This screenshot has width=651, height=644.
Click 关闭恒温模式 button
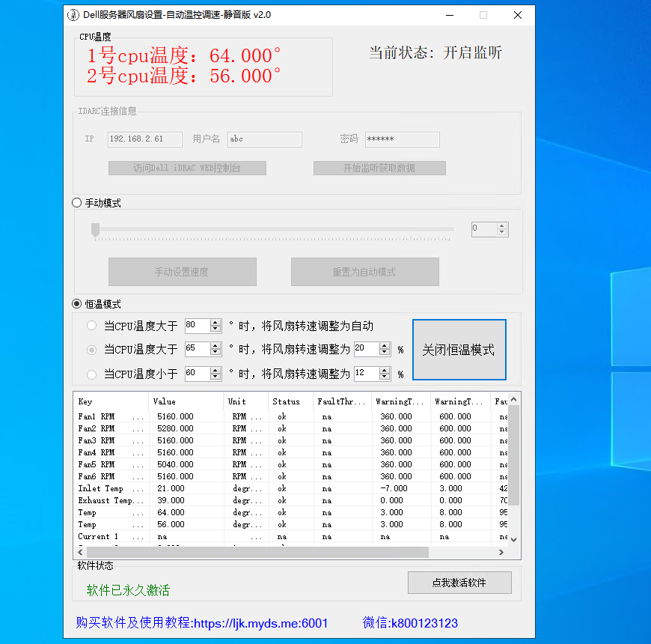(459, 350)
